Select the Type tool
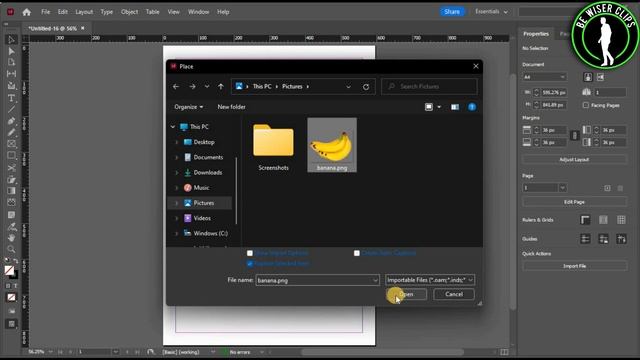This screenshot has height=360, width=640. [11, 98]
